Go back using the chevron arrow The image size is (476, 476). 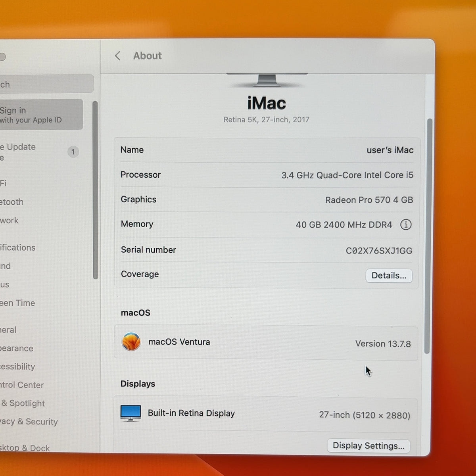[117, 56]
